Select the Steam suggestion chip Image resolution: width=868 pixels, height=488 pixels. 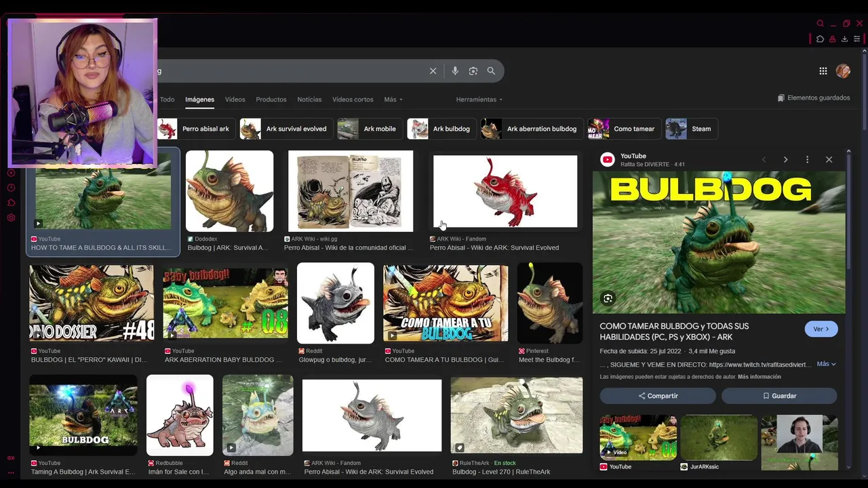click(x=692, y=129)
